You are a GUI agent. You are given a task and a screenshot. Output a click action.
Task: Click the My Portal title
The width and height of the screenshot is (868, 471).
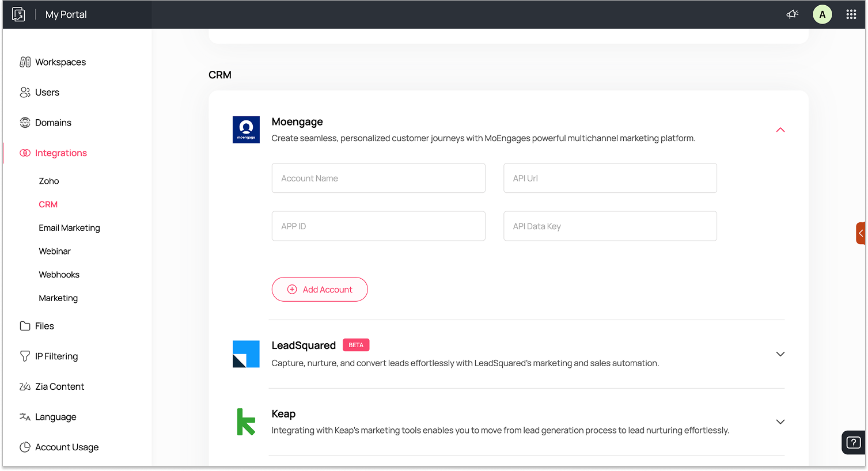[x=66, y=14]
